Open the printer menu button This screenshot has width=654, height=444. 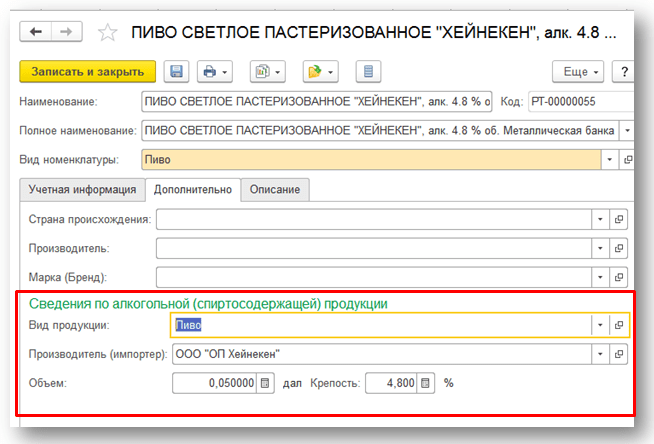click(x=215, y=72)
